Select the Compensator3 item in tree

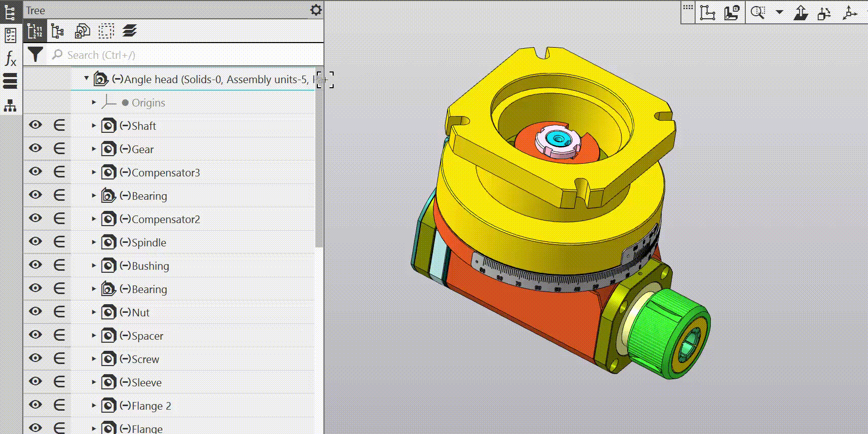[165, 173]
